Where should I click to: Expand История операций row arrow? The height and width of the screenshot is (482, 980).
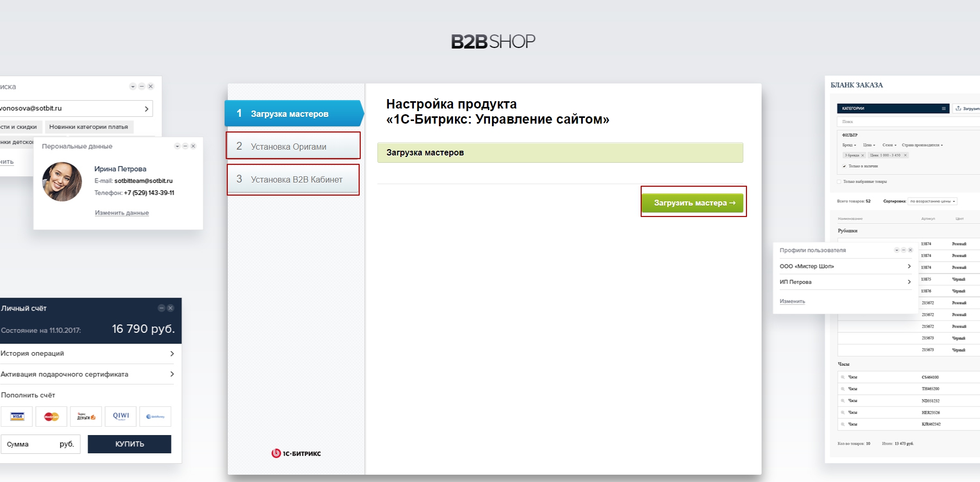pyautogui.click(x=172, y=354)
